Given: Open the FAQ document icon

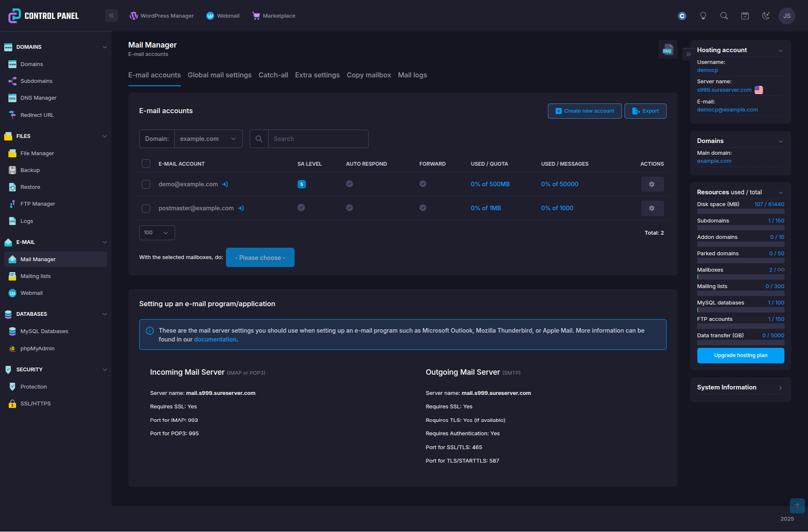Looking at the screenshot, I should [x=668, y=50].
